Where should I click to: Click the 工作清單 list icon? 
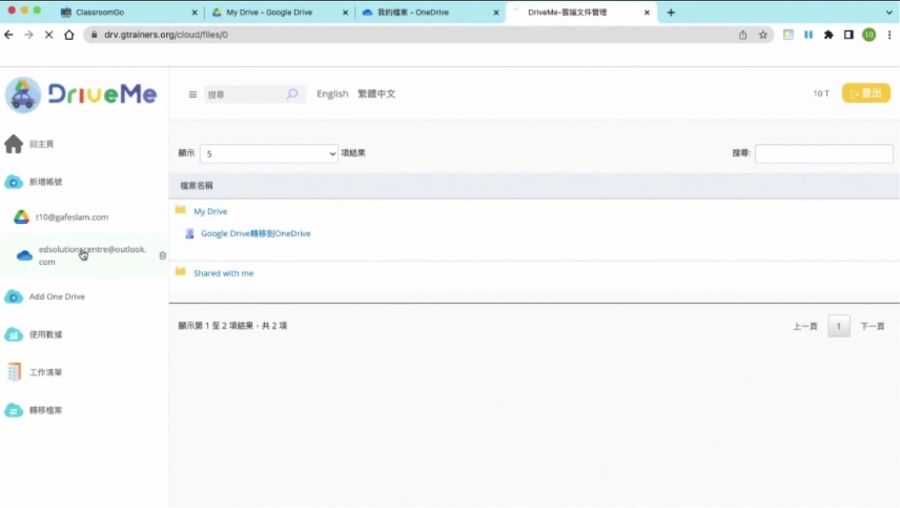pyautogui.click(x=14, y=372)
